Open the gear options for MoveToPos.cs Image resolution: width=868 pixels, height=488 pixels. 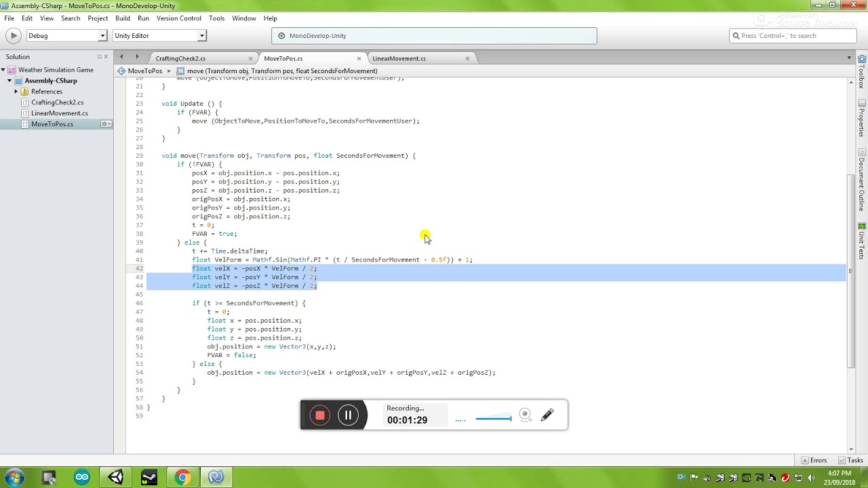point(106,124)
